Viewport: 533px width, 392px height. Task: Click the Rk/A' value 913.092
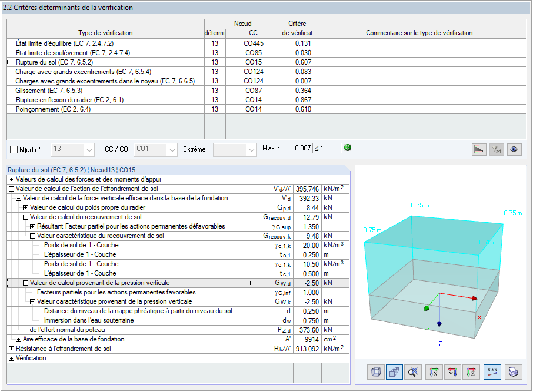pyautogui.click(x=307, y=349)
